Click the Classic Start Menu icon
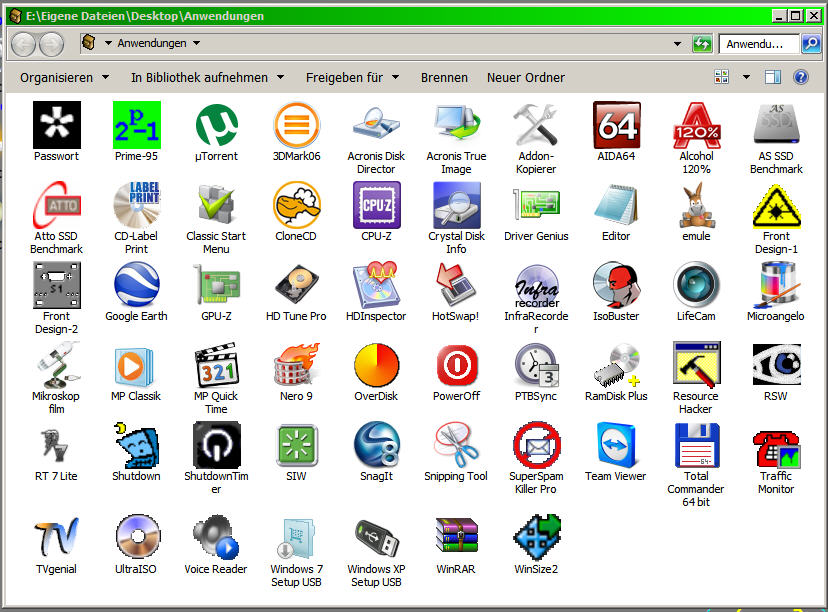Image resolution: width=828 pixels, height=612 pixels. (217, 205)
